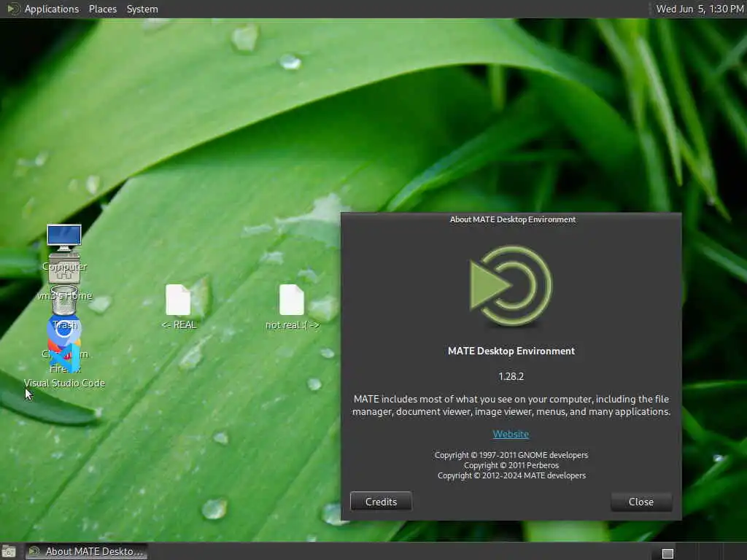
Task: Click the "Copyright © 2012-2024 MATE developers" line
Action: pos(511,475)
